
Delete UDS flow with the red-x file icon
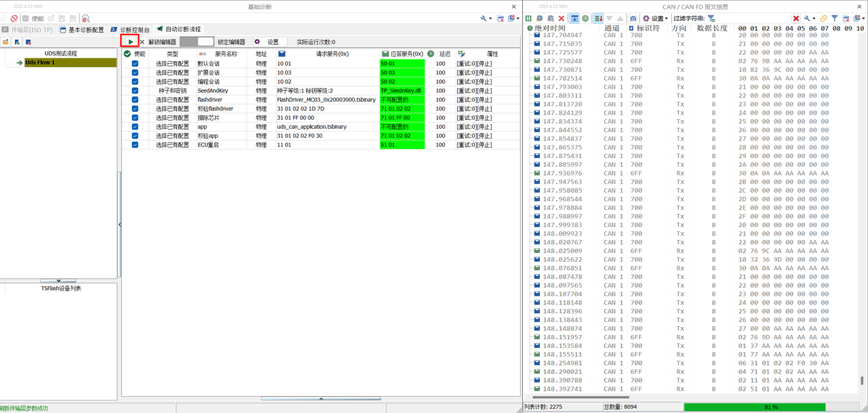click(28, 42)
